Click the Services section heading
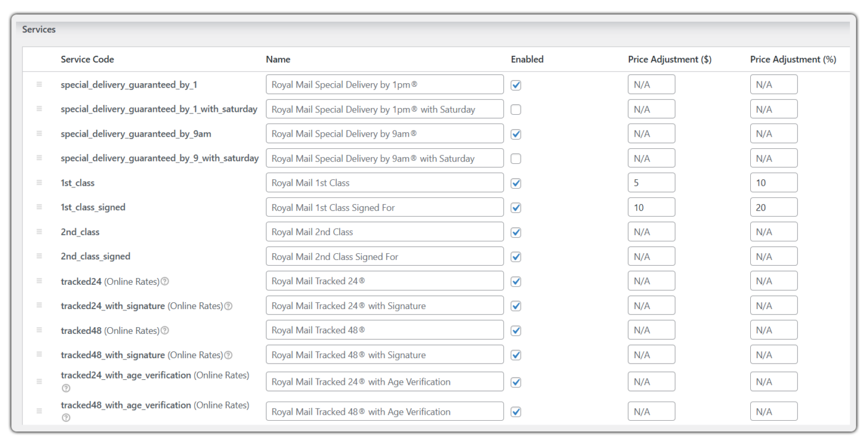868x445 pixels. (x=39, y=29)
